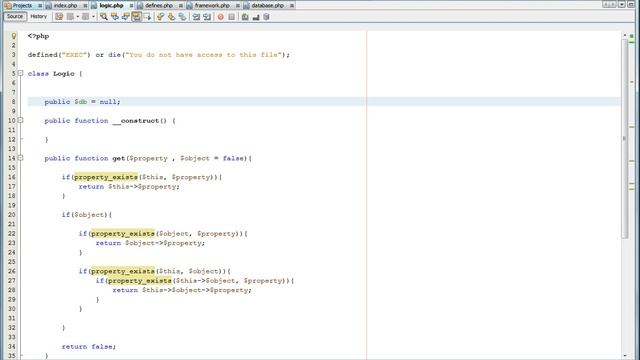This screenshot has height=360, width=640.
Task: Switch to the Projects tab
Action: click(x=22, y=5)
